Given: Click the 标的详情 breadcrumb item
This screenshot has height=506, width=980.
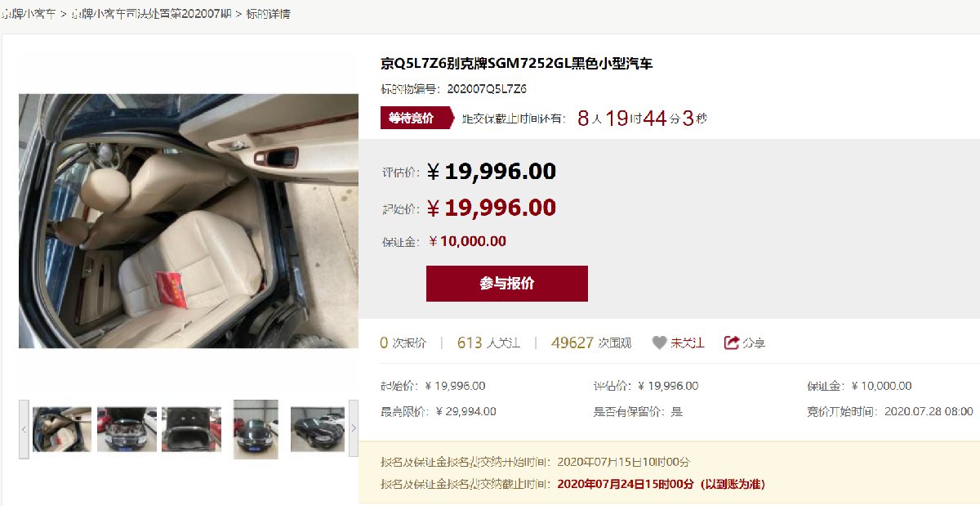Looking at the screenshot, I should [268, 14].
